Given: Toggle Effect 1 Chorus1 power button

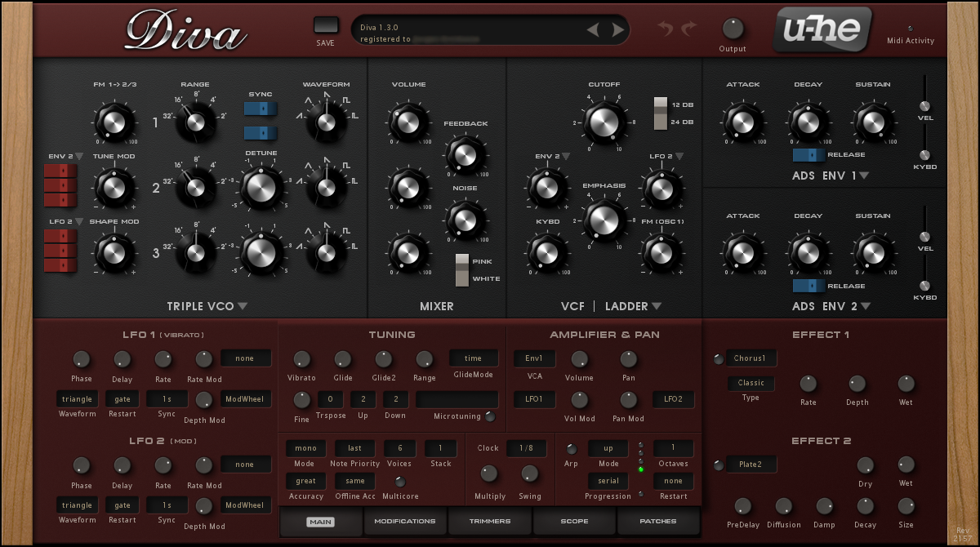Looking at the screenshot, I should pos(719,358).
